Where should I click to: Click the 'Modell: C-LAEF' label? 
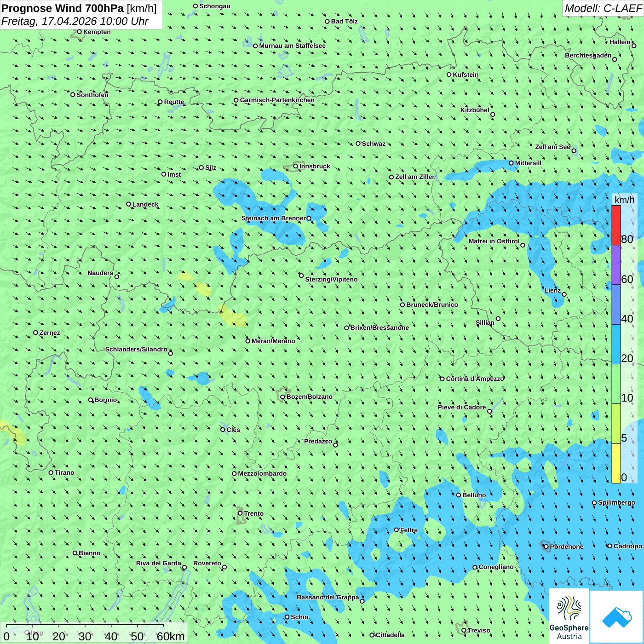(x=603, y=8)
